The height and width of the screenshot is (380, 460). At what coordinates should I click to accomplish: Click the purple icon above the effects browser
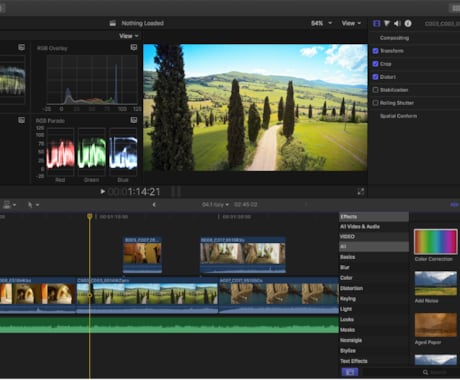point(454,204)
